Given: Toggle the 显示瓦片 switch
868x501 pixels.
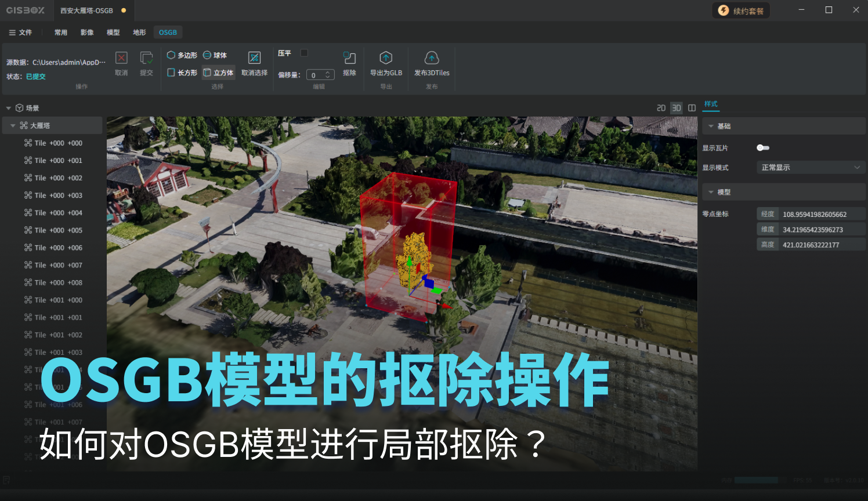Looking at the screenshot, I should click(763, 148).
